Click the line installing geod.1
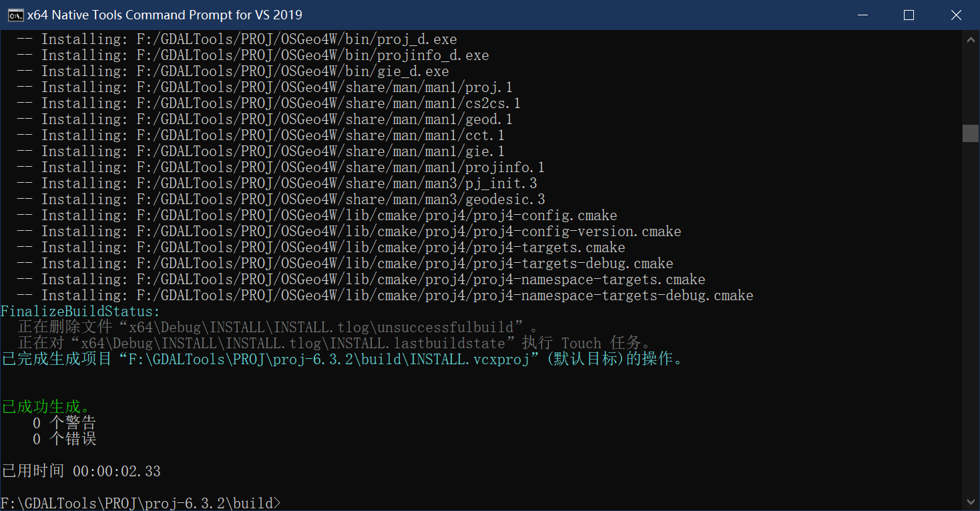Screen dimensions: 980x511 pyautogui.click(x=265, y=119)
